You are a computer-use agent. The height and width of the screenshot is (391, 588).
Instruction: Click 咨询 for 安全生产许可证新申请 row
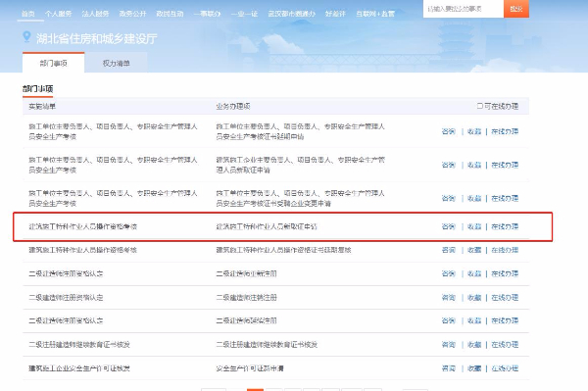tap(449, 368)
